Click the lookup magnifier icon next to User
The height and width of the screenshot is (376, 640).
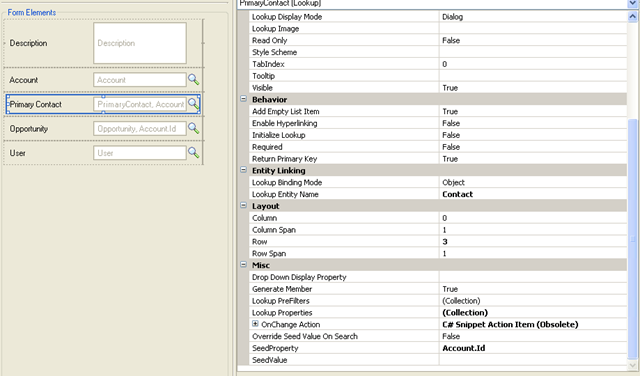(193, 153)
